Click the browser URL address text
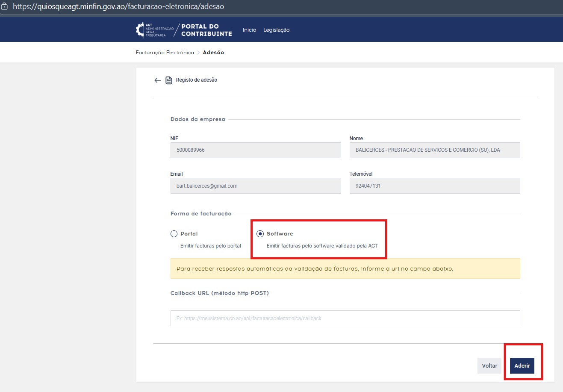 click(118, 6)
